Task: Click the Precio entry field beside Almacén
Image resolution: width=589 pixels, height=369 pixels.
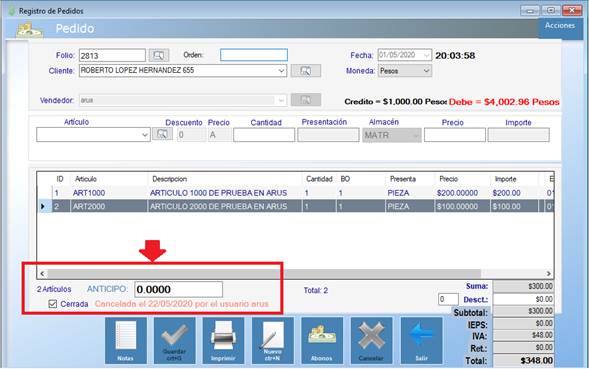Action: point(455,135)
